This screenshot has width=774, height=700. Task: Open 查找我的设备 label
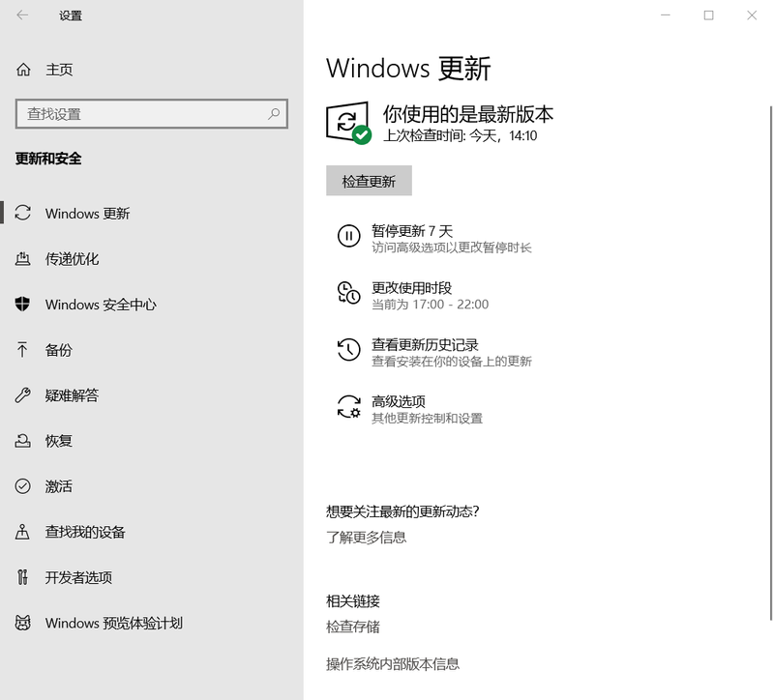tap(85, 532)
